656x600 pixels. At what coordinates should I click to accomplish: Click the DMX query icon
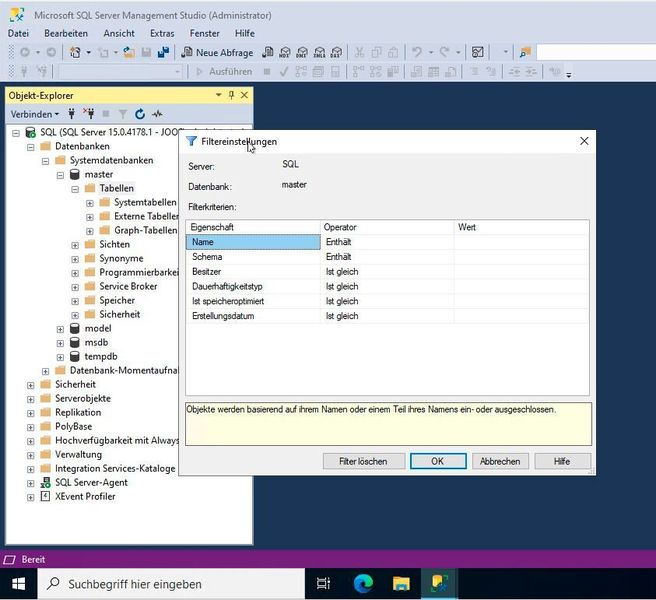click(302, 52)
